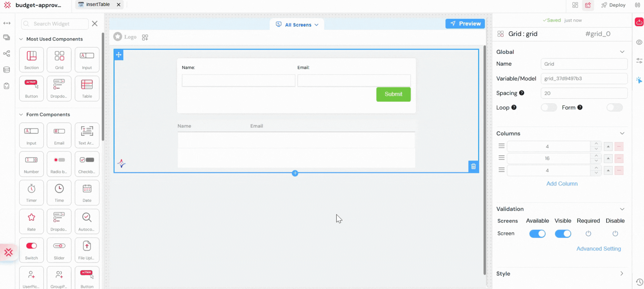Pick the Table widget from components
This screenshot has width=644, height=289.
pos(87,88)
